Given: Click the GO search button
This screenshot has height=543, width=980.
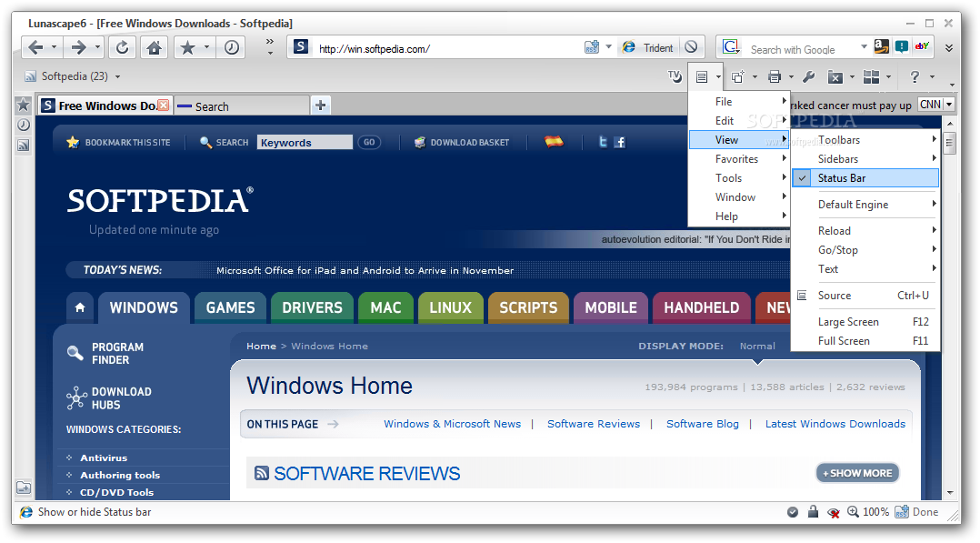Looking at the screenshot, I should tap(369, 143).
